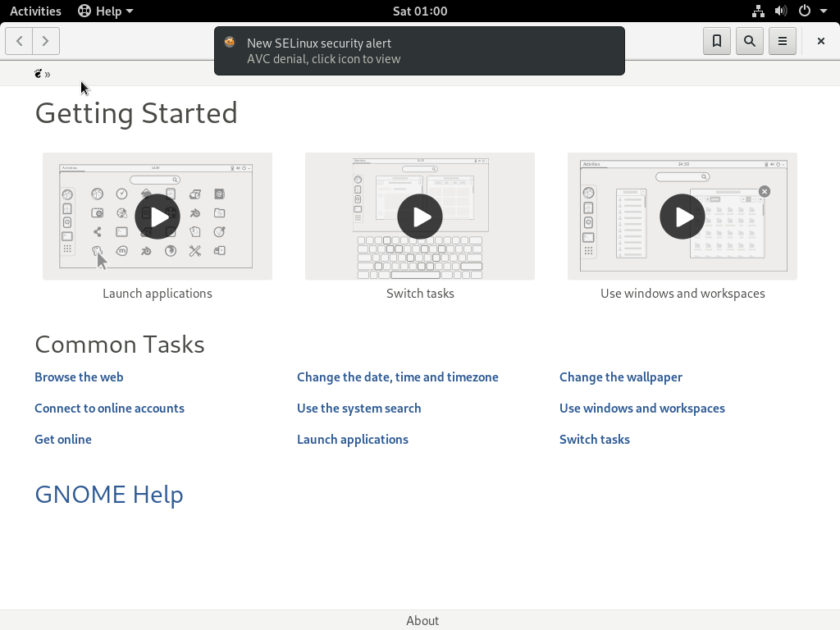The width and height of the screenshot is (840, 630).
Task: Play the Use windows and workspaces video
Action: pos(682,217)
